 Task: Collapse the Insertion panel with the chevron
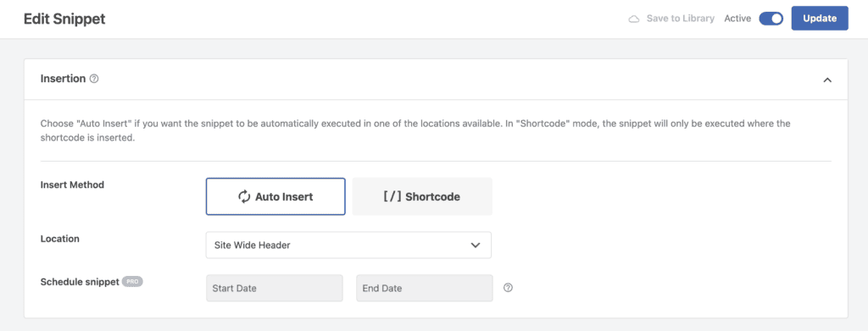pos(827,80)
